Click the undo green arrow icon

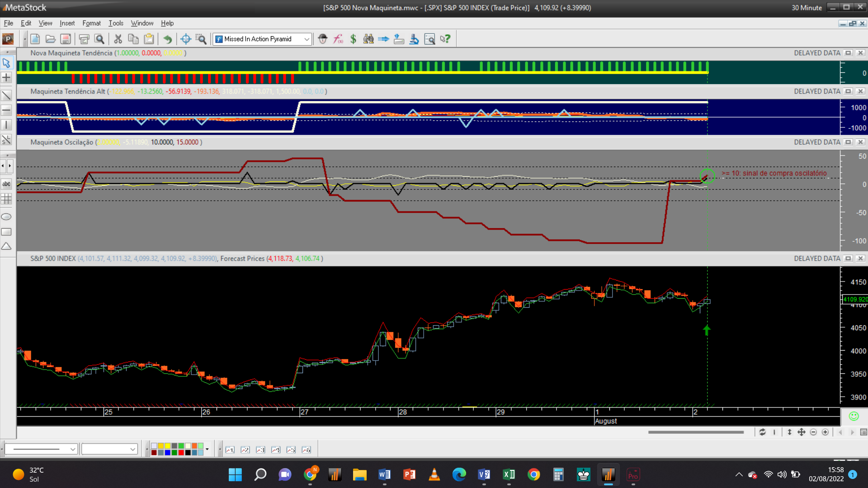(x=167, y=39)
